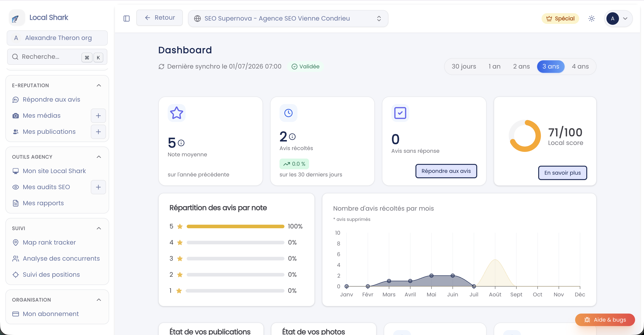Screen dimensions: 644x335
Task: Click the Local score donut chart
Action: pos(525,136)
